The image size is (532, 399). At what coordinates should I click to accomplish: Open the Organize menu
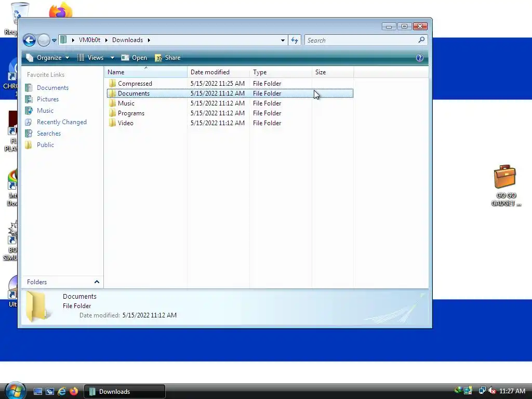(48, 58)
